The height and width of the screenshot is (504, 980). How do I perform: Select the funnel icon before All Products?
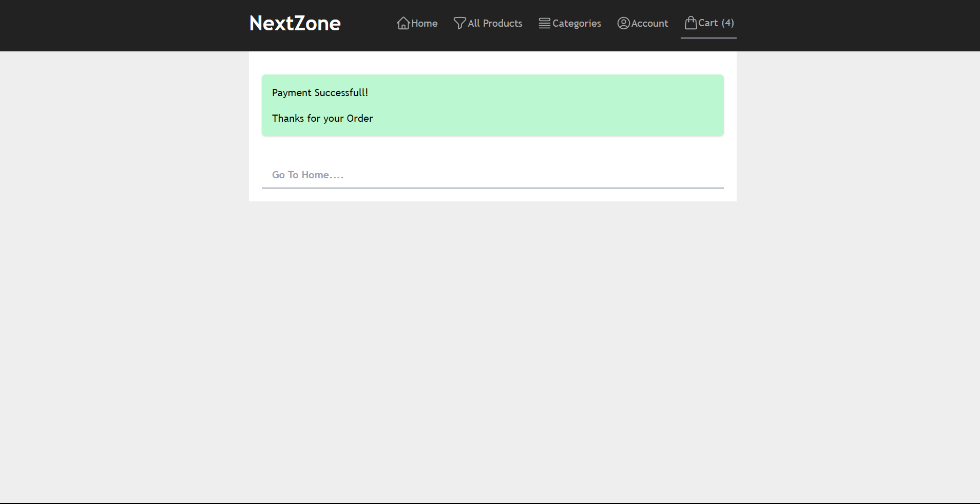459,23
